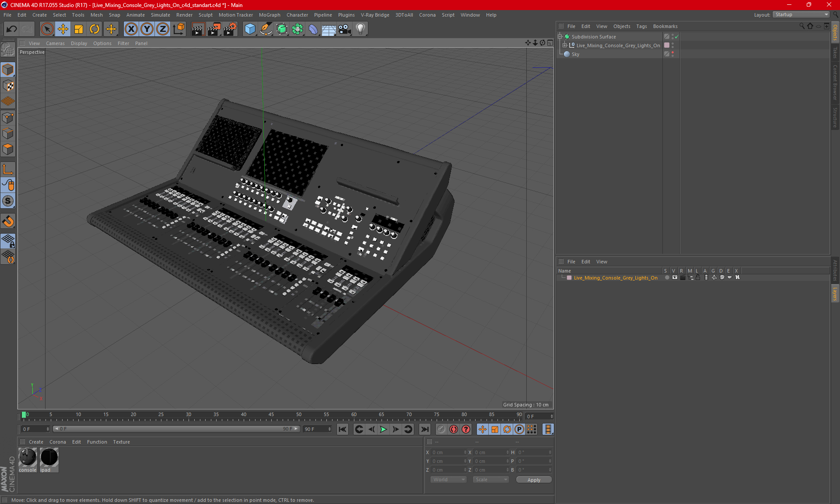Activate the Scale tool
Screen dimensions: 840x504
click(x=79, y=29)
